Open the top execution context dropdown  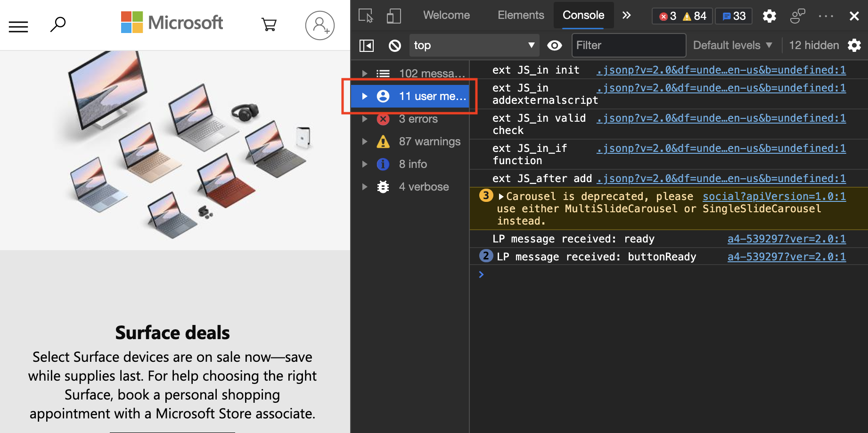[x=474, y=45]
